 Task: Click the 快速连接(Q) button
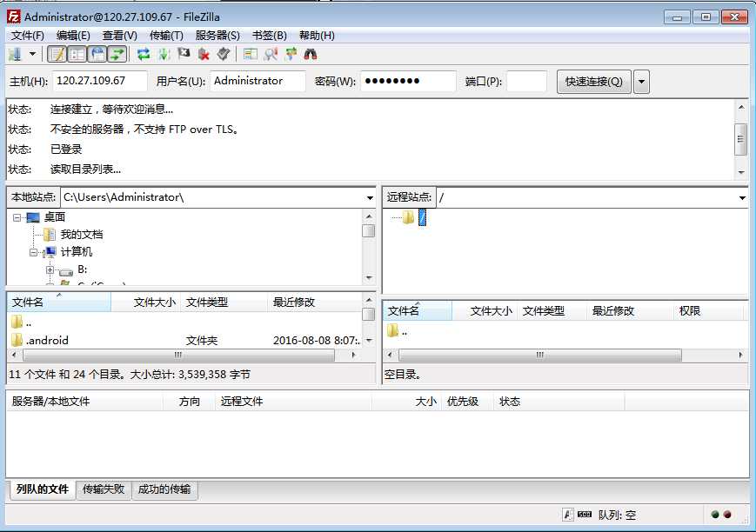point(594,82)
